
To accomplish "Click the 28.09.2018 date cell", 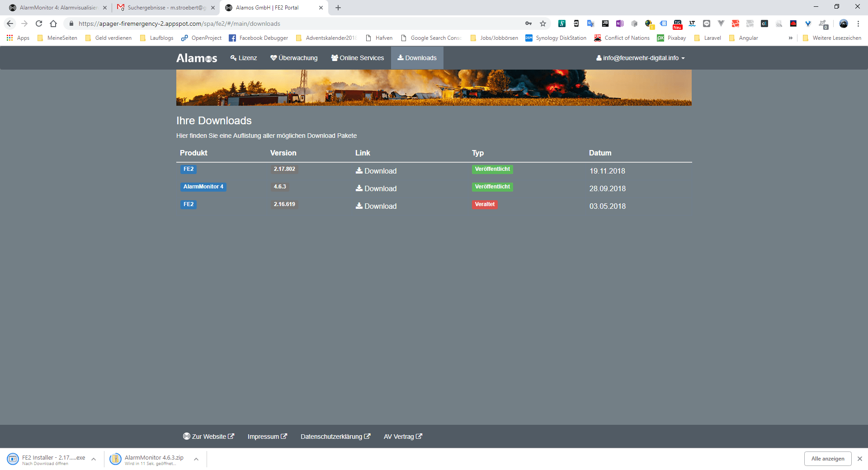I will click(607, 188).
